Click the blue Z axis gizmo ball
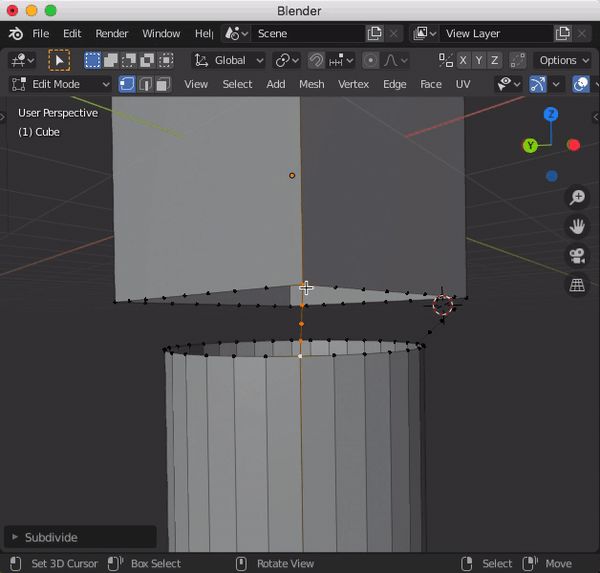Screen dimensions: 600x573 [x=551, y=114]
